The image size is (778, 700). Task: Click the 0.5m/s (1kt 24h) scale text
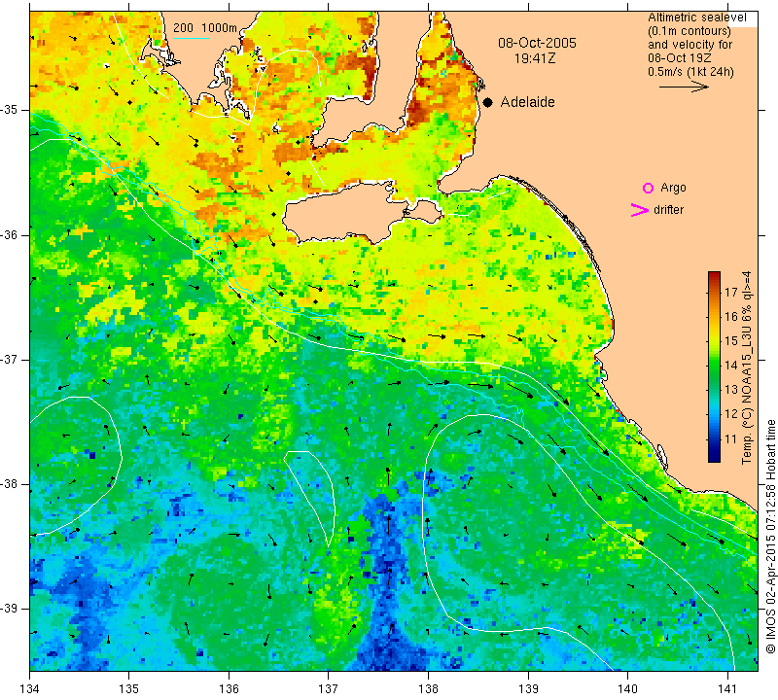point(690,72)
